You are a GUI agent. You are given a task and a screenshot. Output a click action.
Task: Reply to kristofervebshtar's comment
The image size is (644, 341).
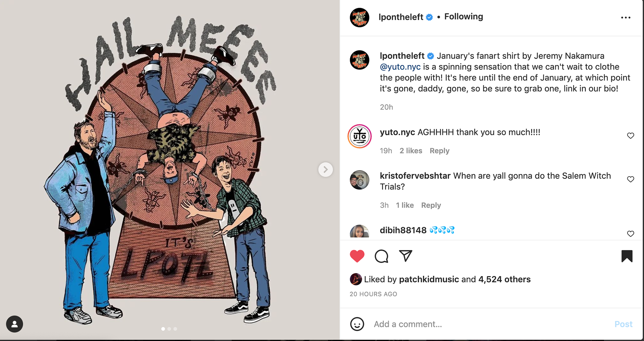(x=431, y=205)
